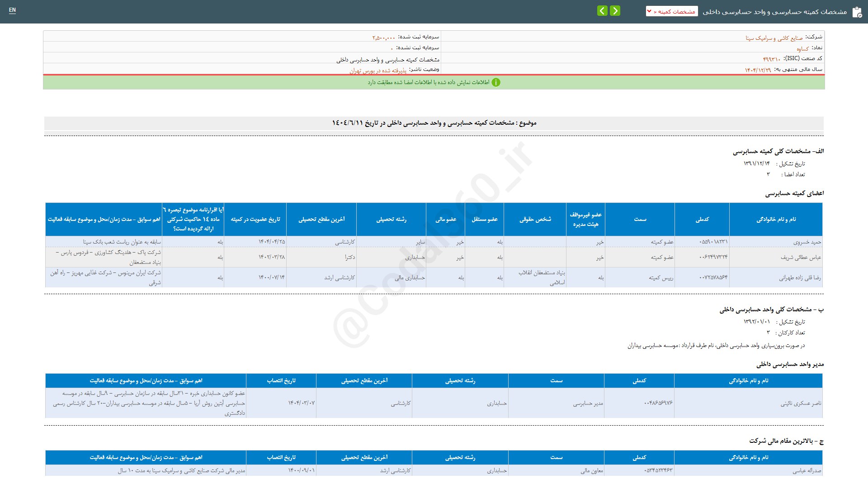Click the green info icon in notice bar

[496, 82]
